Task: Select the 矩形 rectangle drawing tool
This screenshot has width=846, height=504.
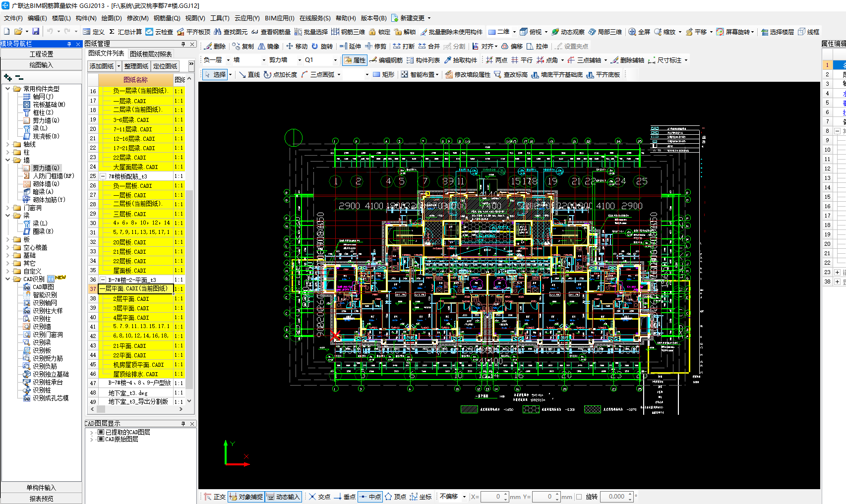Action: click(x=383, y=74)
